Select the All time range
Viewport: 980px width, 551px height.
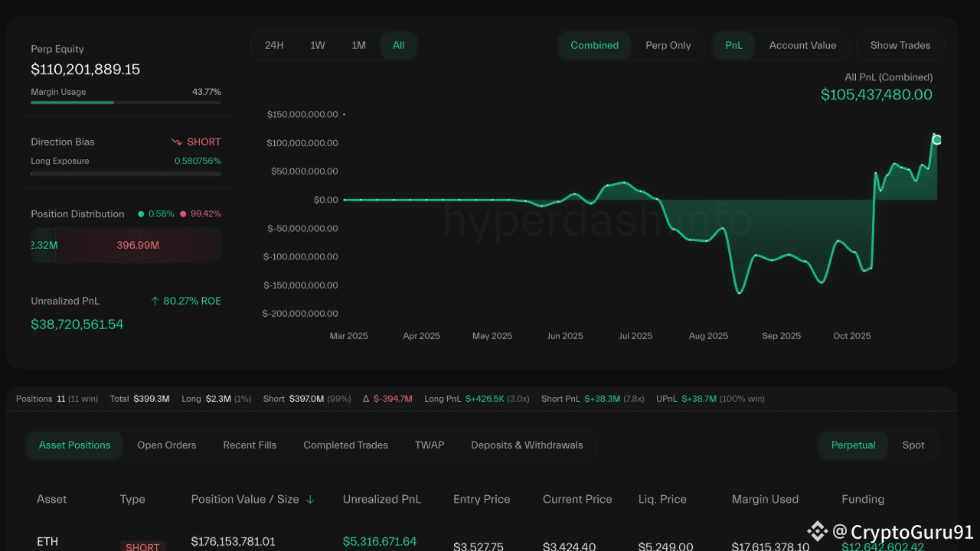coord(399,45)
